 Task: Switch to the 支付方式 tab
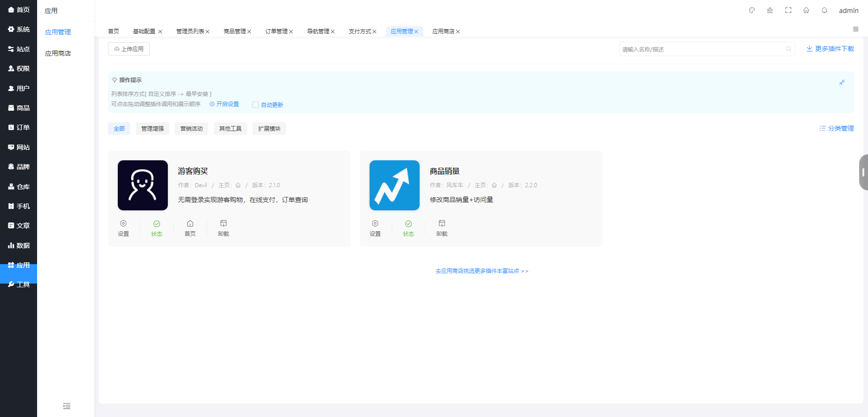click(360, 31)
